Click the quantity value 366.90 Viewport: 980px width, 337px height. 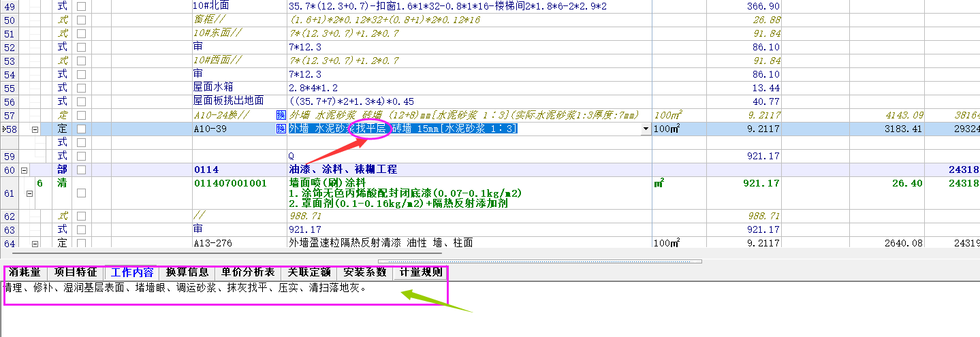(763, 6)
